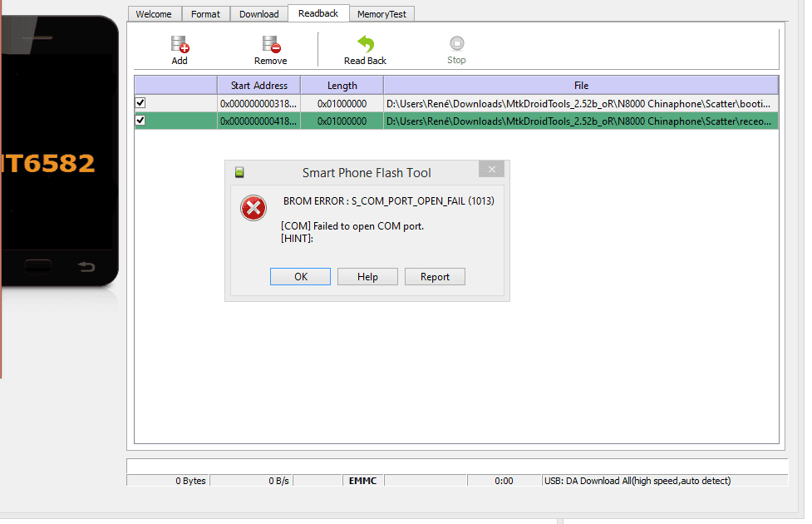
Task: Select the Readback tab
Action: pyautogui.click(x=318, y=13)
